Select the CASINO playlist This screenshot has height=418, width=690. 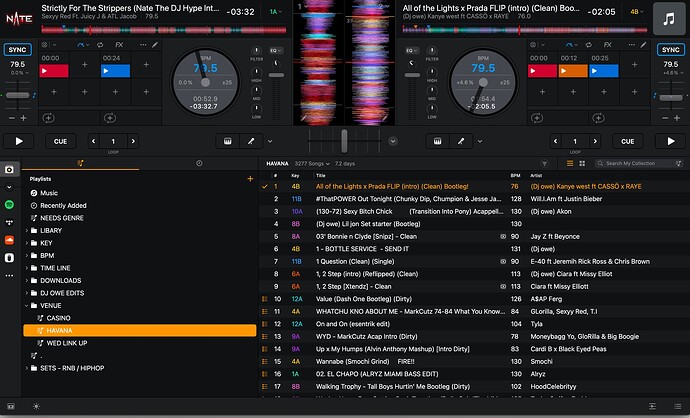click(60, 316)
